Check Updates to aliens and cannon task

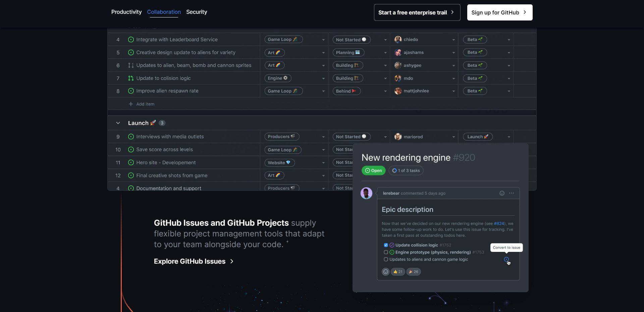[386, 259]
